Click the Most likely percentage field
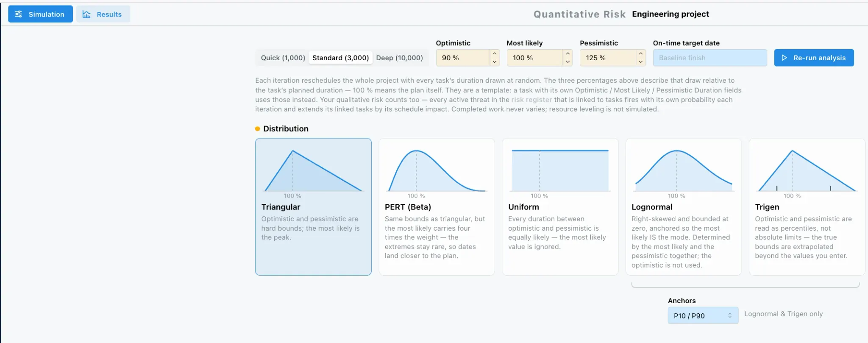Screen dimensions: 868x343 (x=534, y=58)
